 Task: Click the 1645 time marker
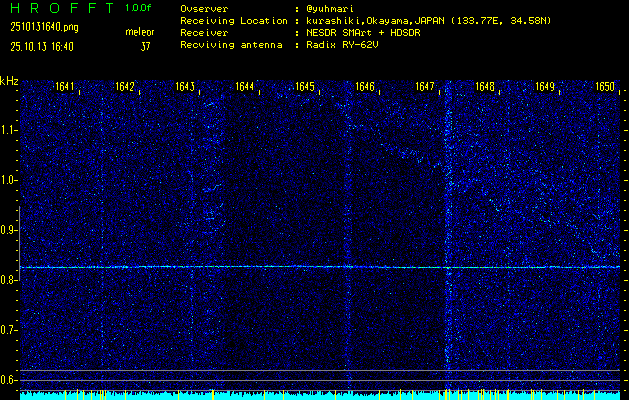point(305,87)
